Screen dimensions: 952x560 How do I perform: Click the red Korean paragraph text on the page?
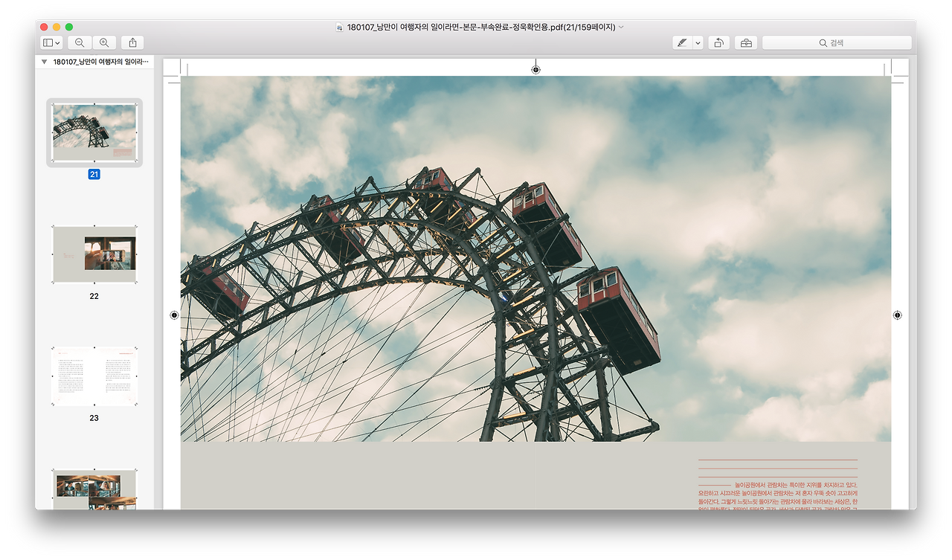(779, 496)
